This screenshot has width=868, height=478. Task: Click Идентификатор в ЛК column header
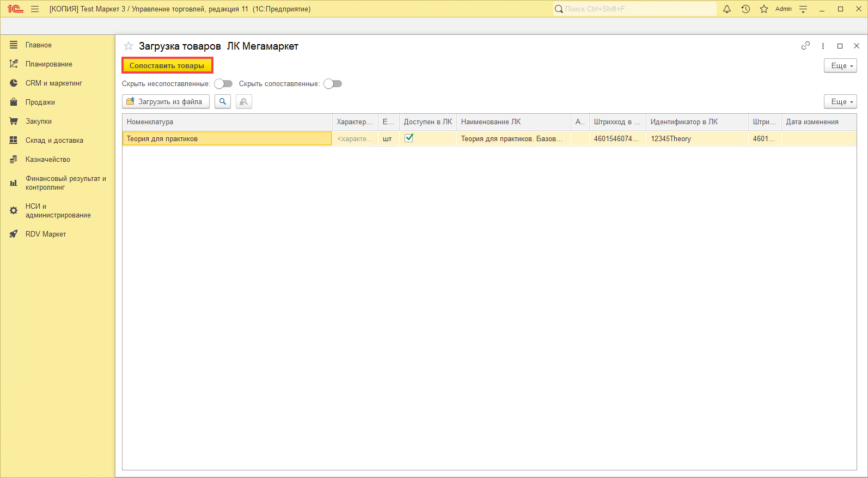697,122
